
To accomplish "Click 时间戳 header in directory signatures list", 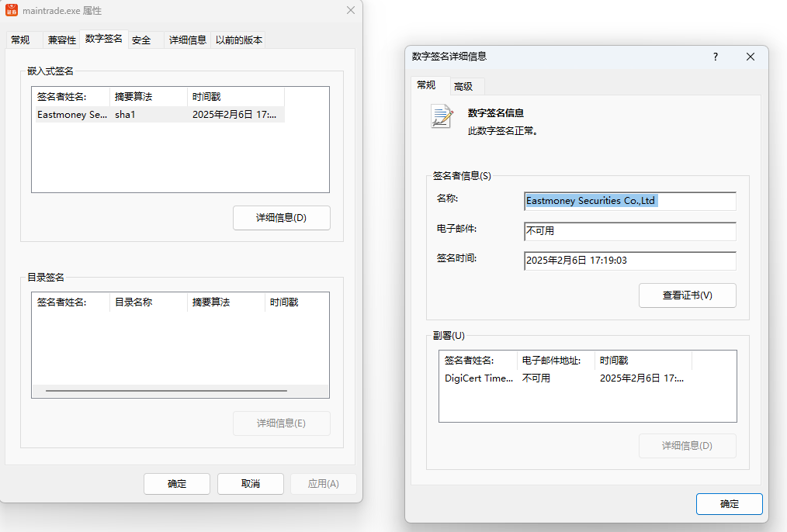I will (296, 302).
